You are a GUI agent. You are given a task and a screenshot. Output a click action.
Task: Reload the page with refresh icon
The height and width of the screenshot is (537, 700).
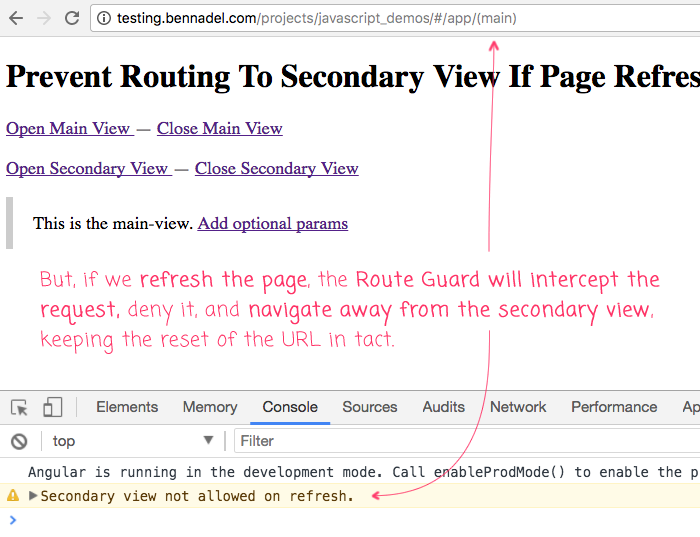[72, 18]
